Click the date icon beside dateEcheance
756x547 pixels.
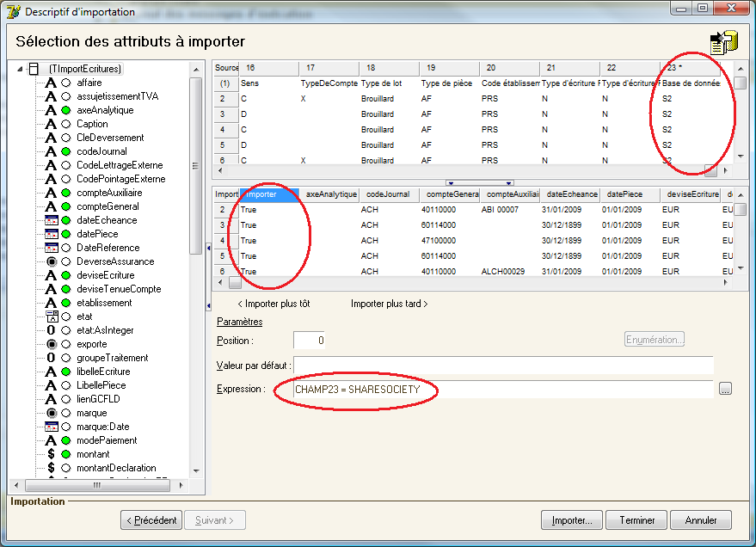pyautogui.click(x=51, y=220)
